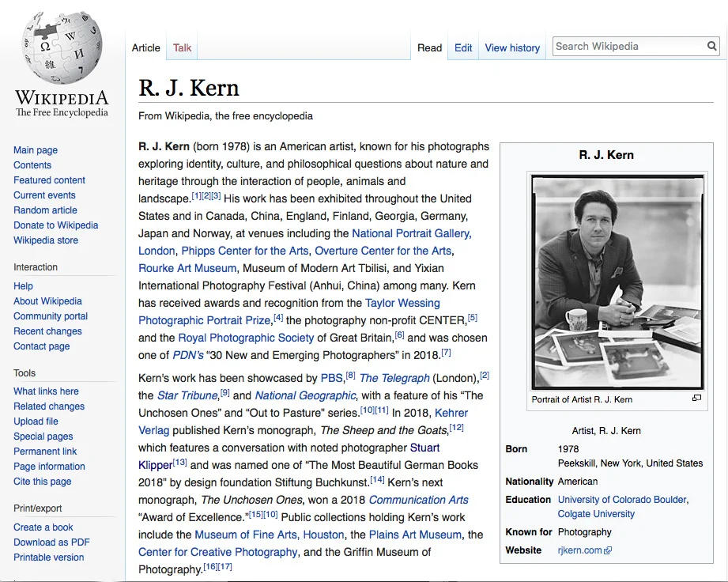Open the Edit tab

(x=463, y=48)
